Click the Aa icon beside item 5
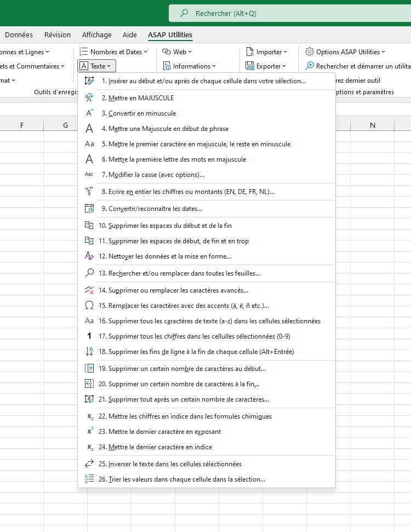Screen dimensions: 411x532 89,144
